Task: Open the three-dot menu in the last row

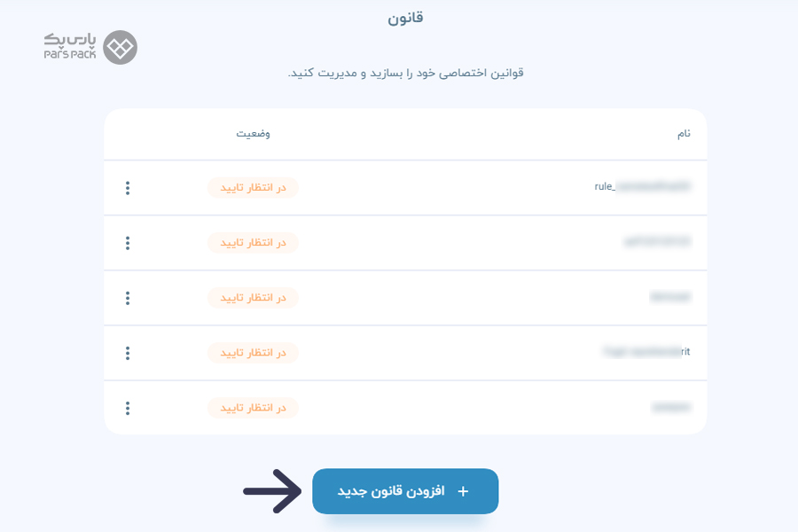Action: click(128, 408)
